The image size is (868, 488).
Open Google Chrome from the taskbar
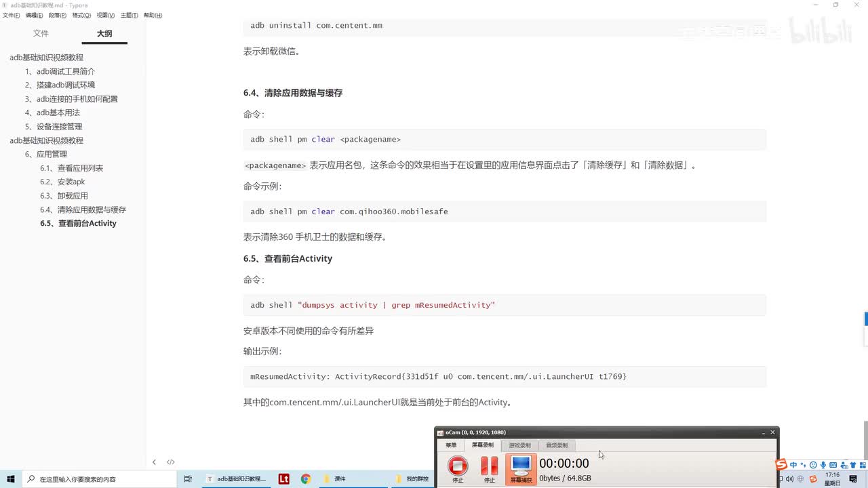(306, 479)
